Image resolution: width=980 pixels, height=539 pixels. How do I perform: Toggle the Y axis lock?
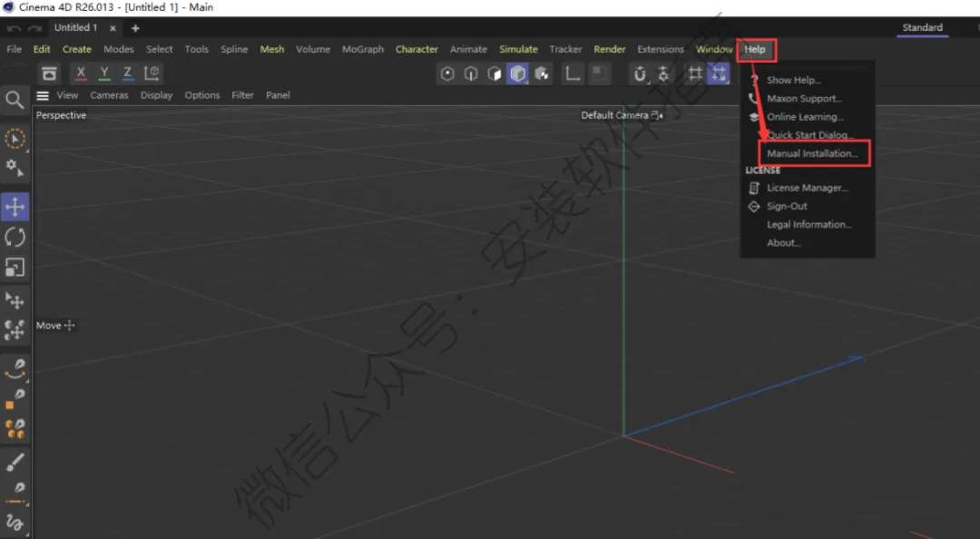(x=104, y=73)
